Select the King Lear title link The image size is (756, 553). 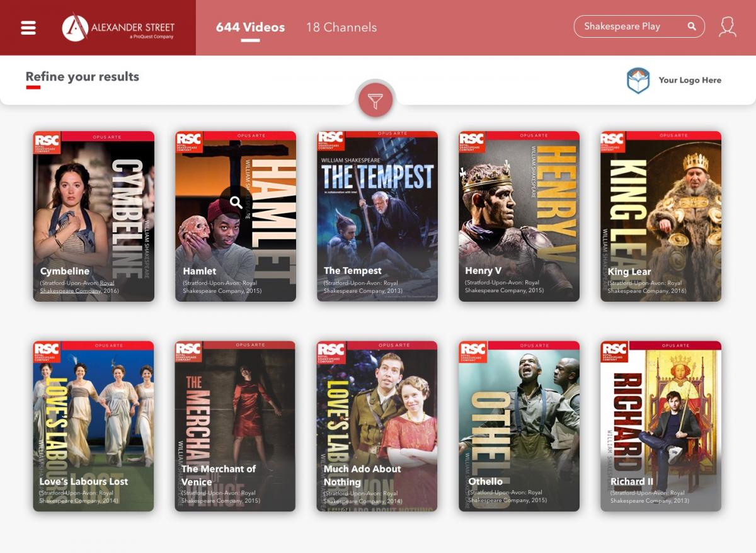pyautogui.click(x=629, y=272)
